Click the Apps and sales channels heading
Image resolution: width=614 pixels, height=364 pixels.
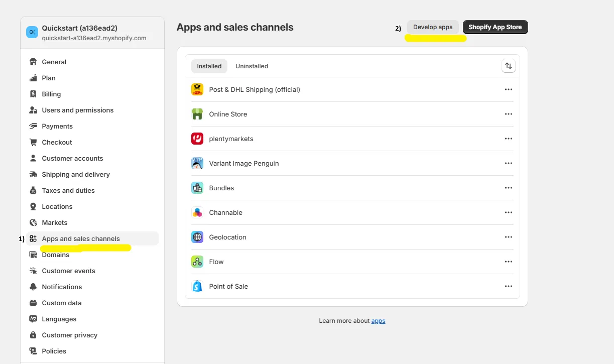(235, 27)
